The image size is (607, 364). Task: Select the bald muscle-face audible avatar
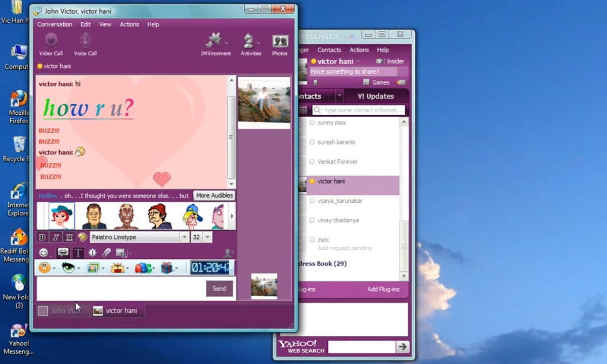(x=125, y=216)
